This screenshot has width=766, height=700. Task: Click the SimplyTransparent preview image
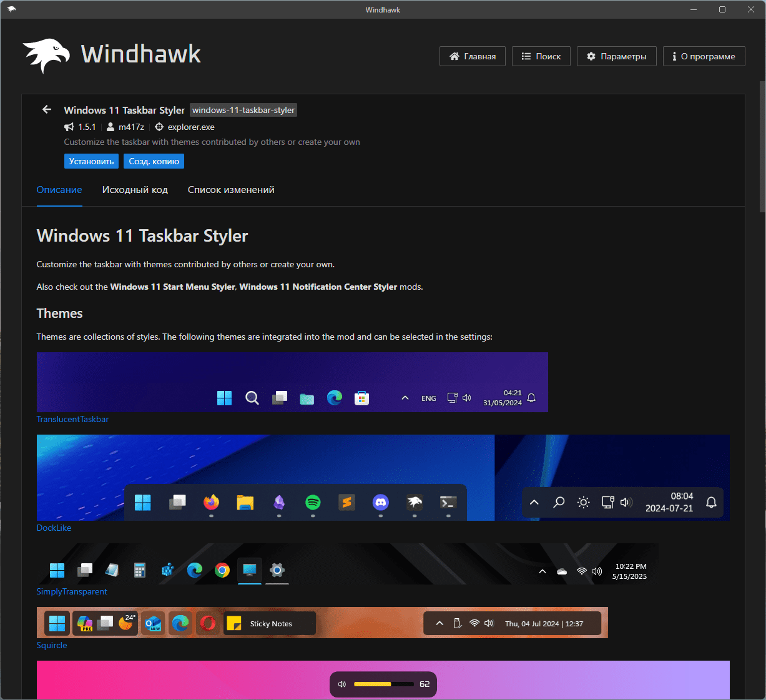(348, 564)
